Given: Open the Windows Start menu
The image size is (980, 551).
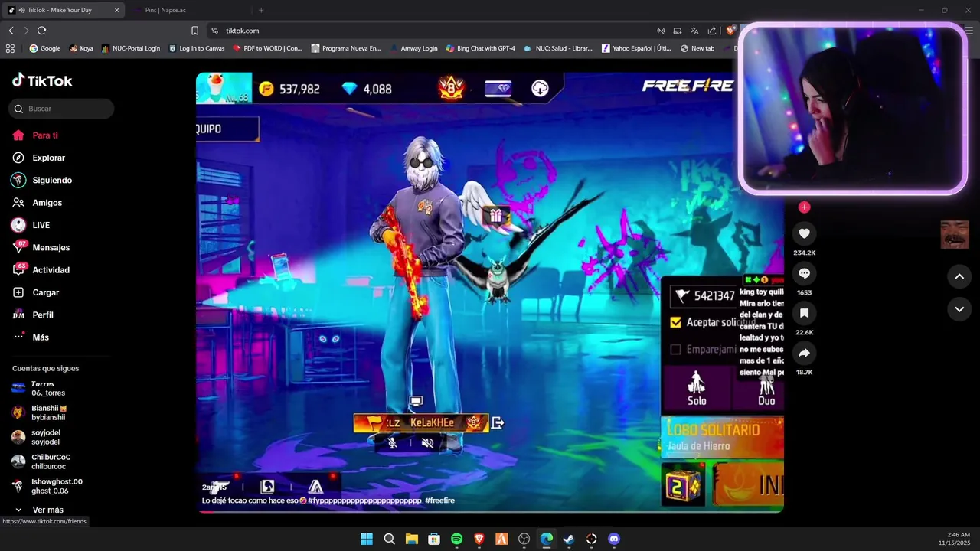Looking at the screenshot, I should click(367, 539).
